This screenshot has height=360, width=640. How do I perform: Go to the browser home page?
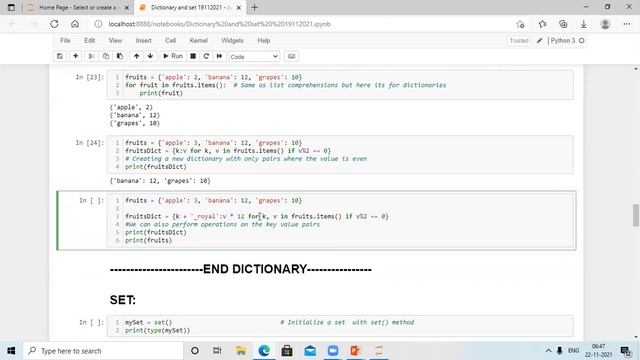[x=75, y=24]
